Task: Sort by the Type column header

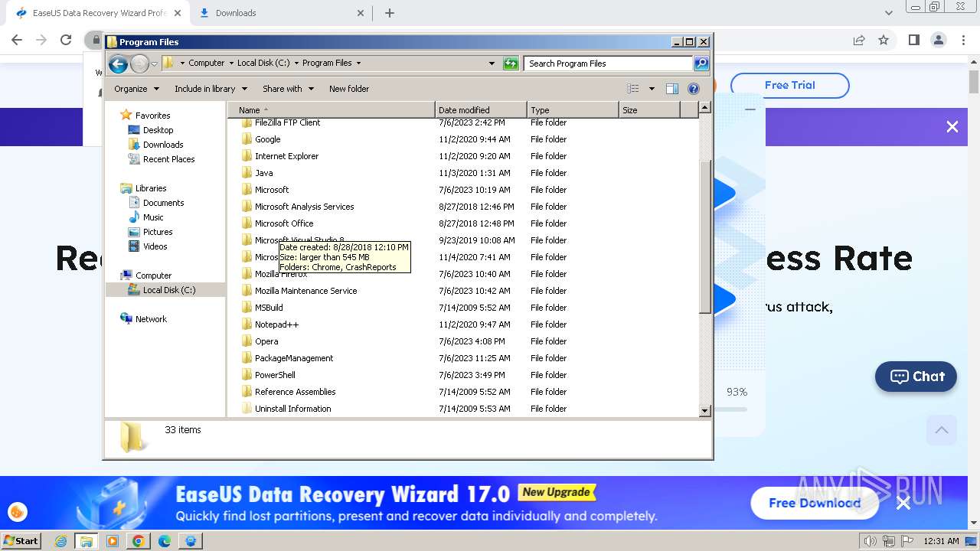Action: pos(573,110)
